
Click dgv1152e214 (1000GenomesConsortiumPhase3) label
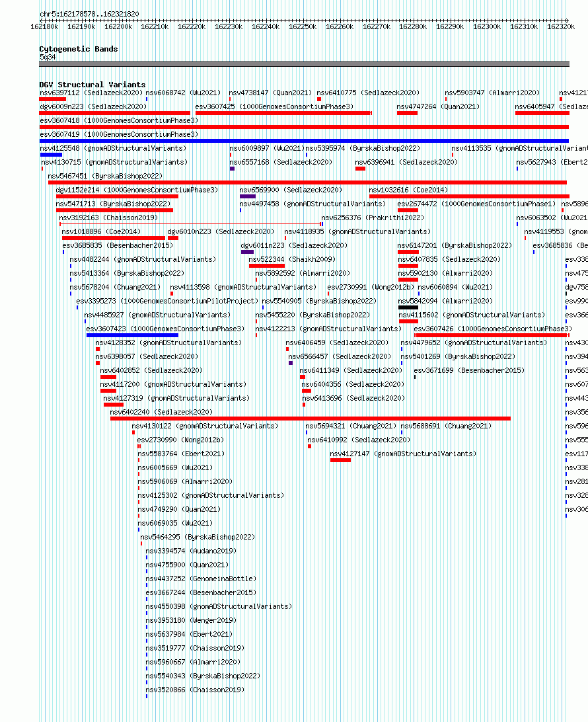point(137,190)
